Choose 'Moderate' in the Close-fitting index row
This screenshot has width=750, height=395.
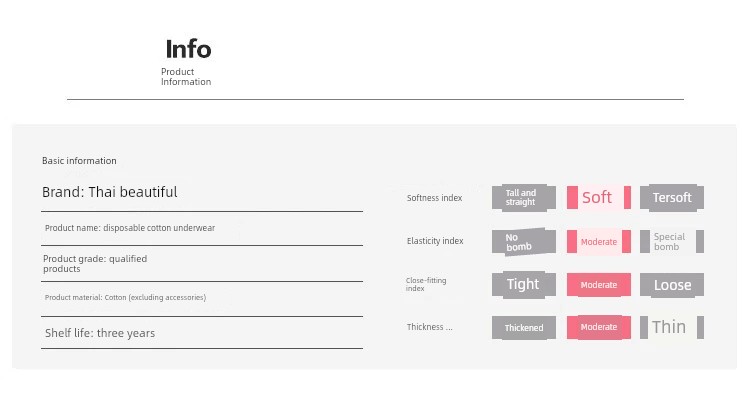599,285
